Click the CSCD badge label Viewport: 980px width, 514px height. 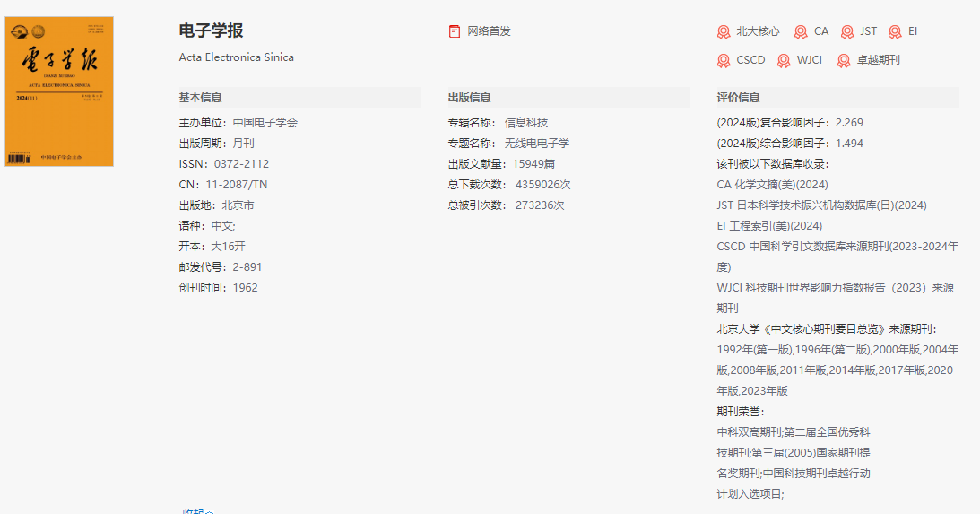coord(750,60)
